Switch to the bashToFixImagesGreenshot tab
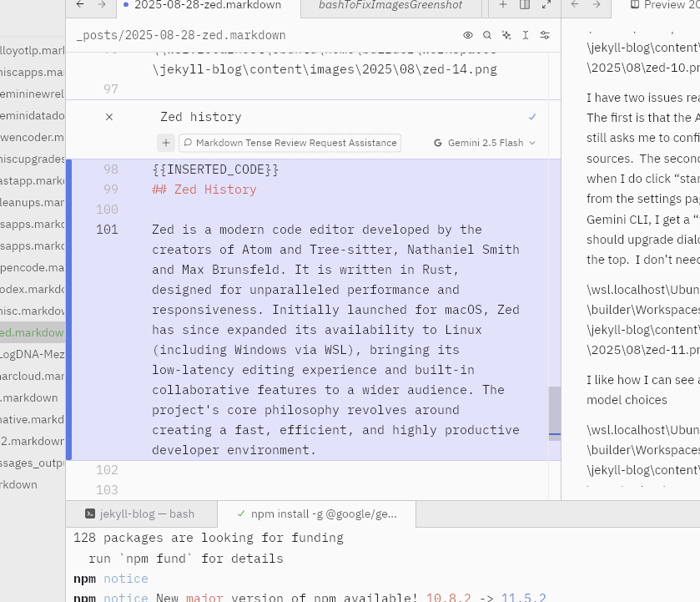This screenshot has width=700, height=602. 390,6
